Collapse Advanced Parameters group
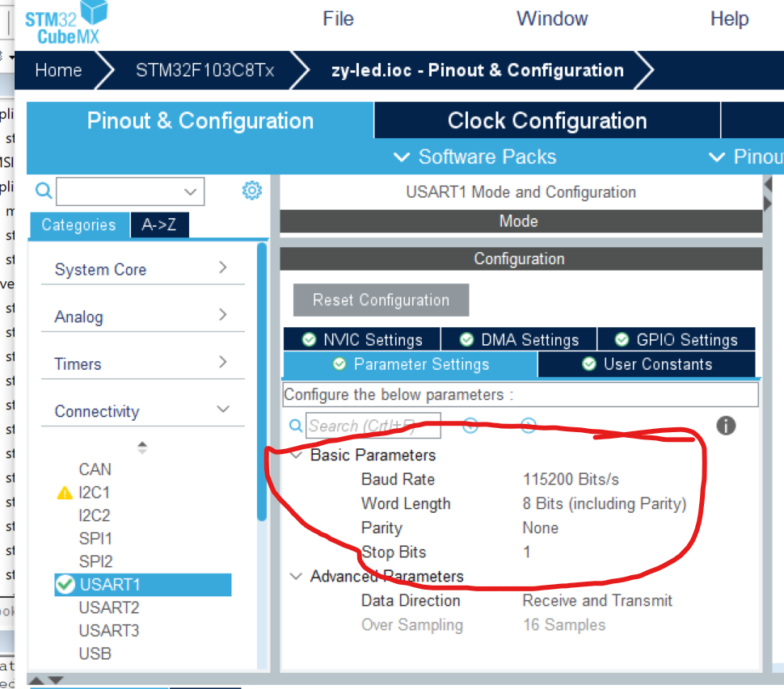The width and height of the screenshot is (784, 689). (x=296, y=576)
